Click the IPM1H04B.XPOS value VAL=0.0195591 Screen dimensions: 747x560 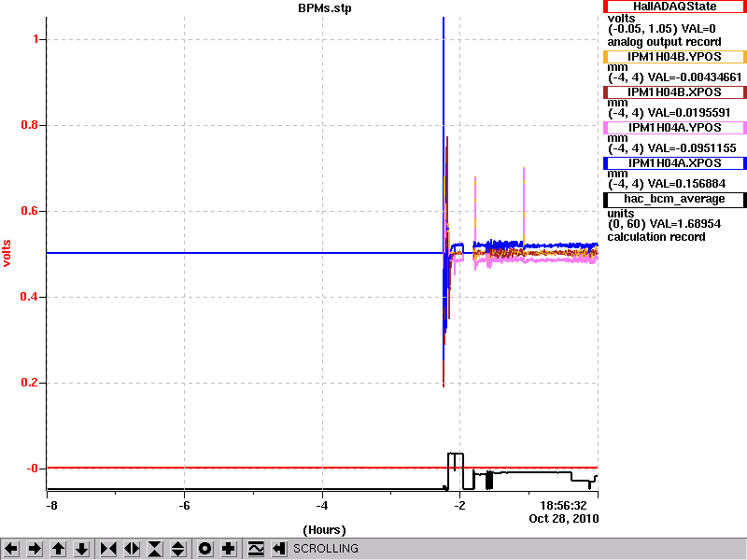pyautogui.click(x=689, y=113)
